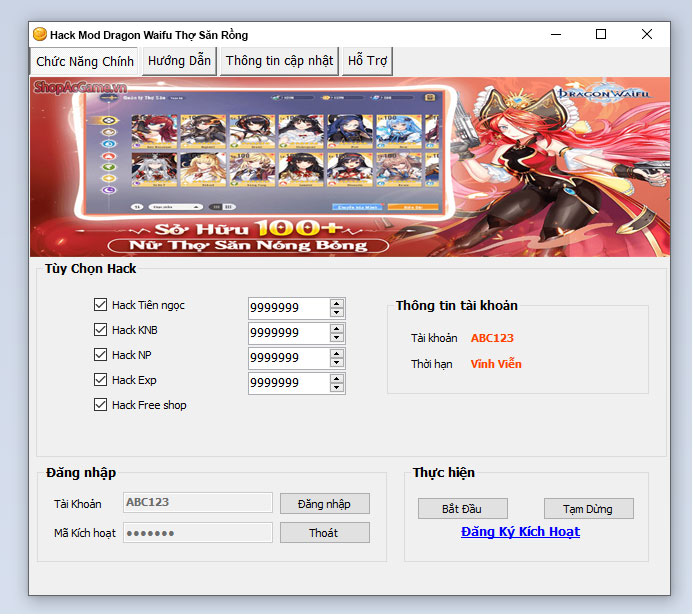
Task: Increase Hack Tiên ngọc value with up arrow
Action: click(337, 304)
